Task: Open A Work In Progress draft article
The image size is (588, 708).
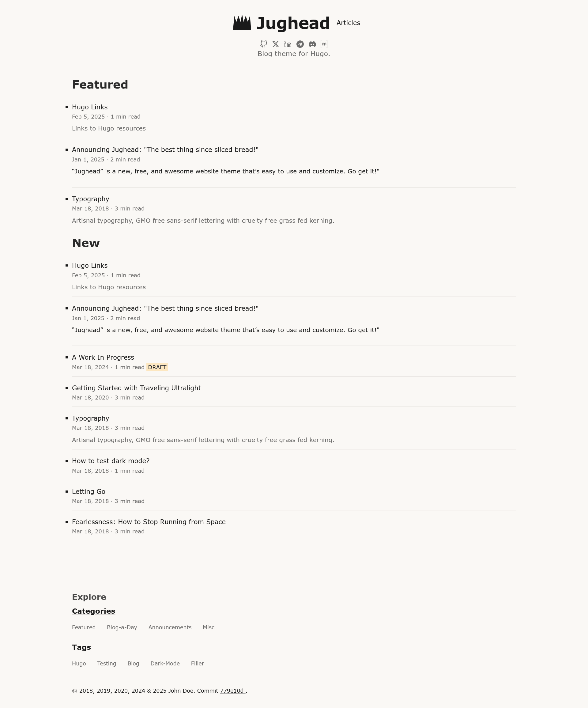Action: pos(103,358)
